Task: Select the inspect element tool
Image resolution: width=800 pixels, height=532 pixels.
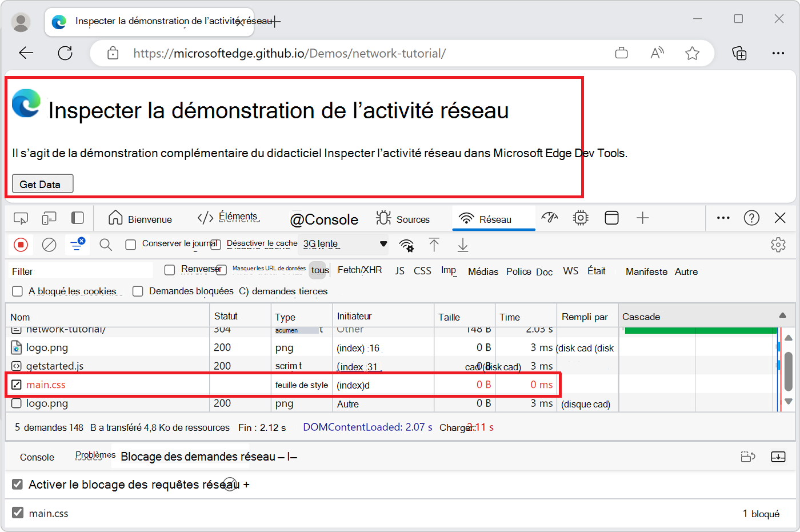Action: pos(21,218)
